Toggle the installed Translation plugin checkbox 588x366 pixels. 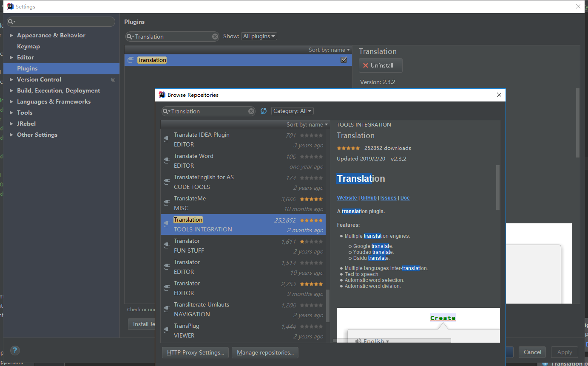(x=344, y=60)
